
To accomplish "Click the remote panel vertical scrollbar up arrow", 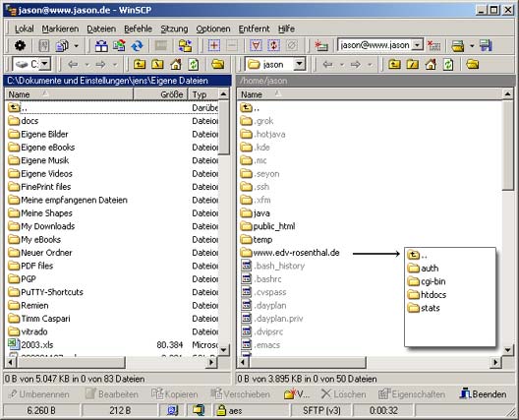I will (508, 94).
